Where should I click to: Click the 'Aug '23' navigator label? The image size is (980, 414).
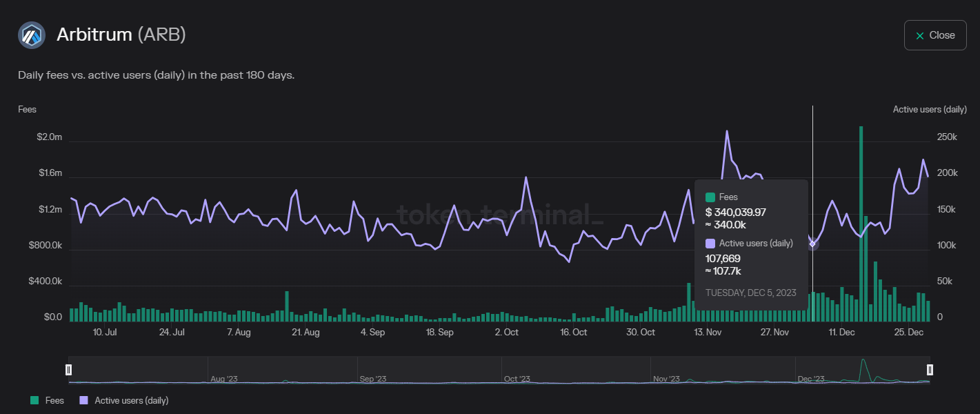point(223,379)
